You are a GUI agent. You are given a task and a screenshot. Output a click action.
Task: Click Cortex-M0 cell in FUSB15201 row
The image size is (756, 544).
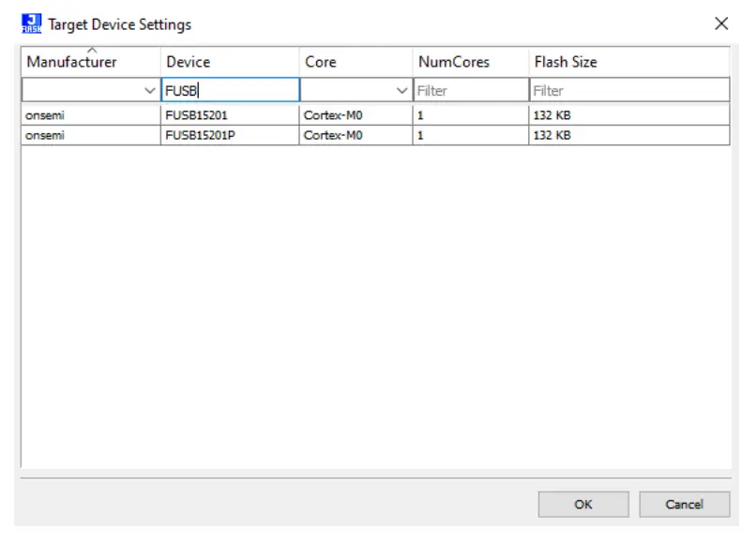click(x=355, y=115)
